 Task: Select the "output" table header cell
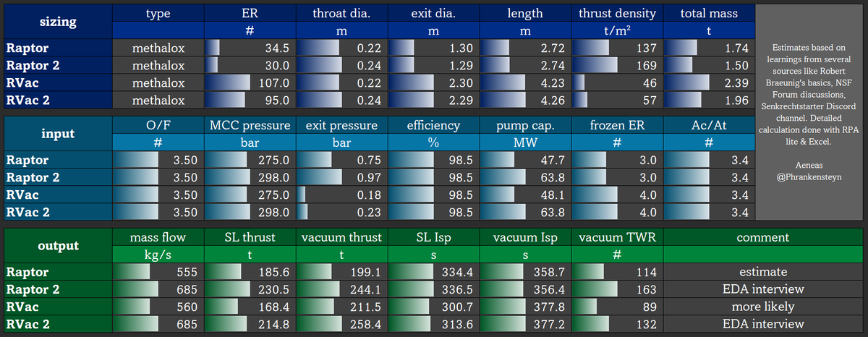[x=56, y=246]
